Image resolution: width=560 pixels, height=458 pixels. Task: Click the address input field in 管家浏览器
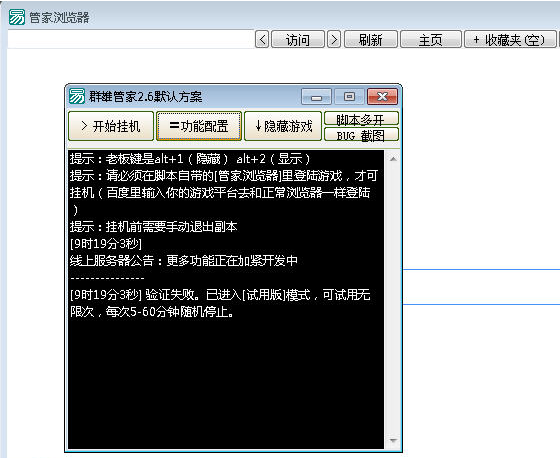(131, 39)
